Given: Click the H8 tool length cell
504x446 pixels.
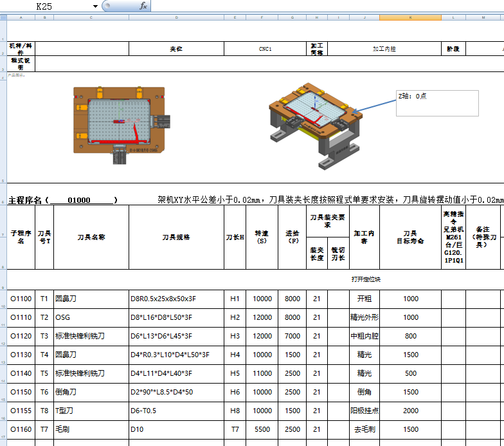Looking at the screenshot, I should [x=235, y=411].
